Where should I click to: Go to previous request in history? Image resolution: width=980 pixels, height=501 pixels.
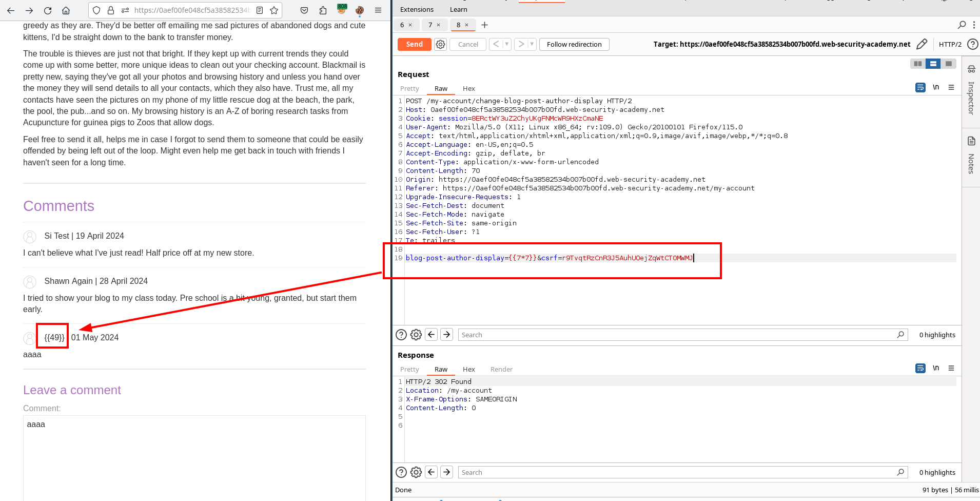coord(496,45)
